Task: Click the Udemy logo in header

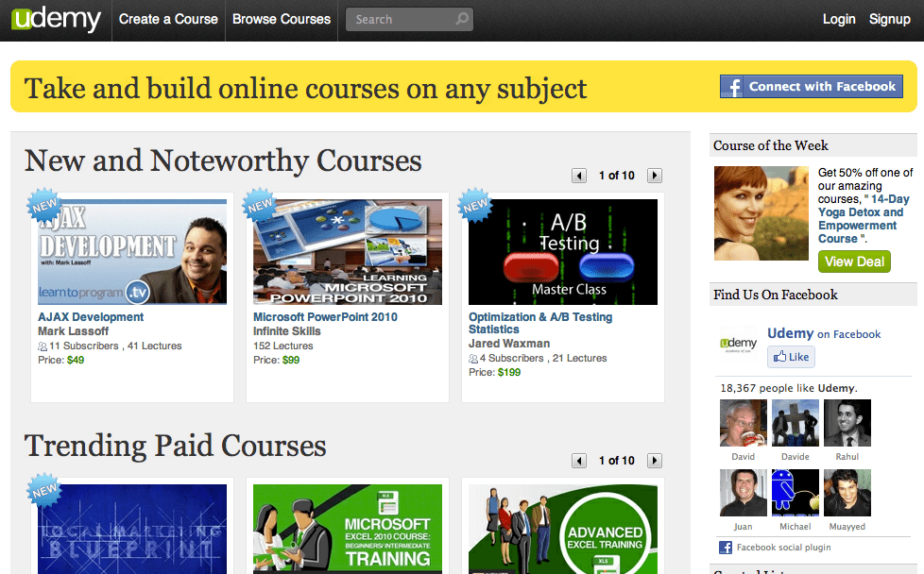Action: pos(56,20)
